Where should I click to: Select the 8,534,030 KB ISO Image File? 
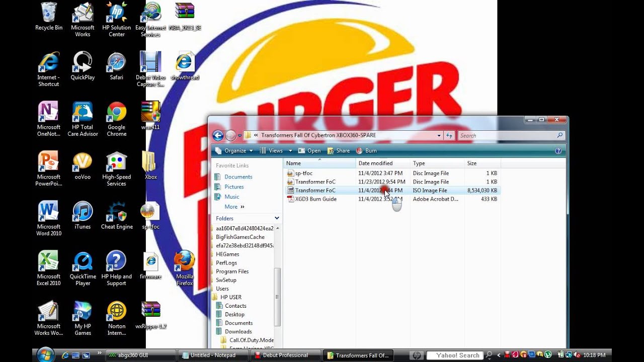(x=392, y=191)
